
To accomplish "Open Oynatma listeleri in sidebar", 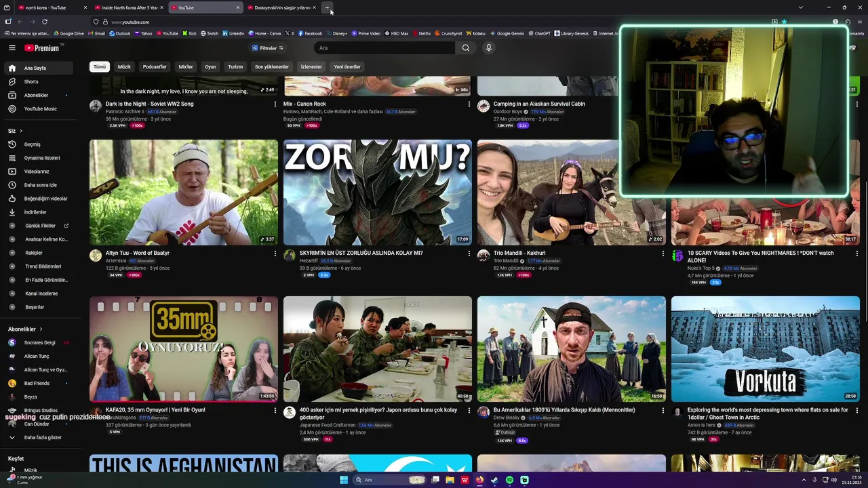I will 41,158.
